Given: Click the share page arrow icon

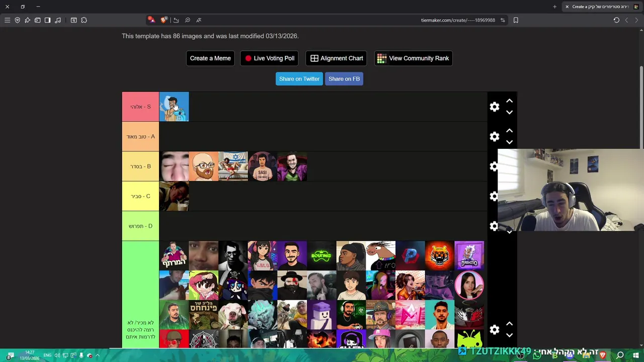Looking at the screenshot, I should (176, 20).
